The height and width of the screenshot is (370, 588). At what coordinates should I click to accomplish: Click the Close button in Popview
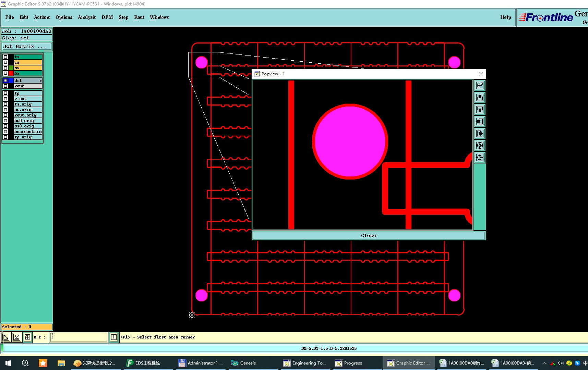pyautogui.click(x=369, y=235)
